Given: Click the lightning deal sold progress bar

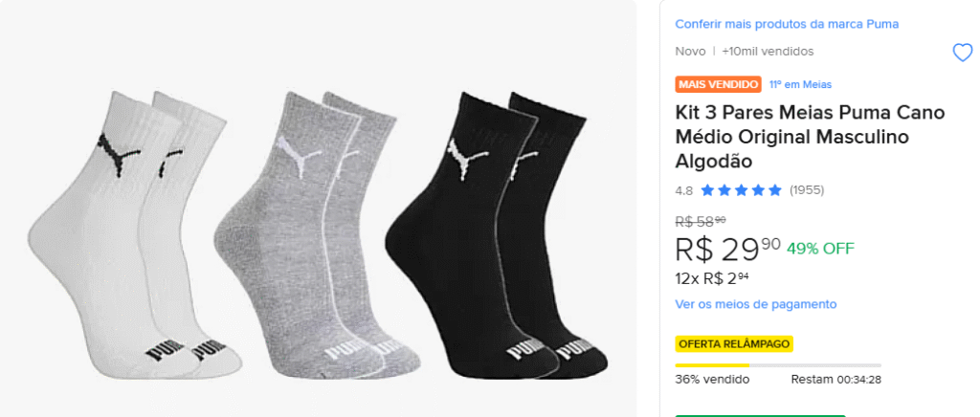Looking at the screenshot, I should (x=778, y=364).
